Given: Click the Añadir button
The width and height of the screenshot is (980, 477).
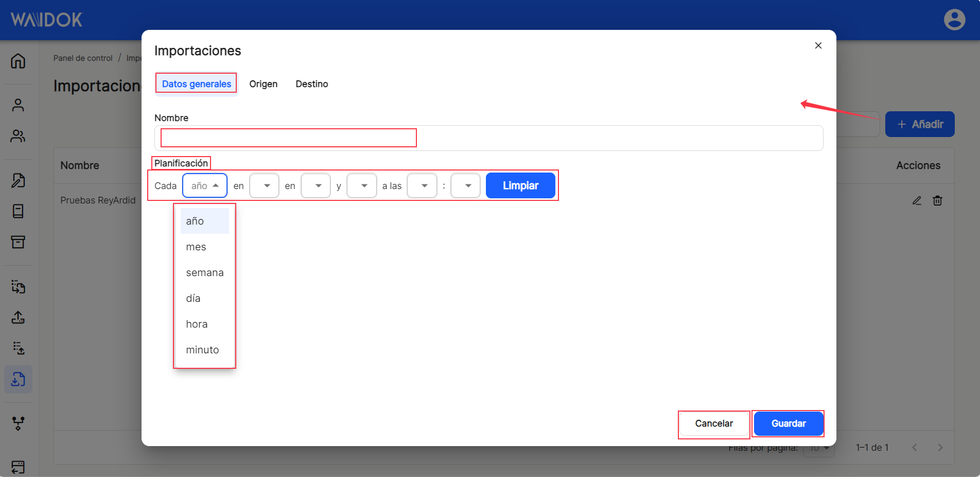Looking at the screenshot, I should coord(920,124).
